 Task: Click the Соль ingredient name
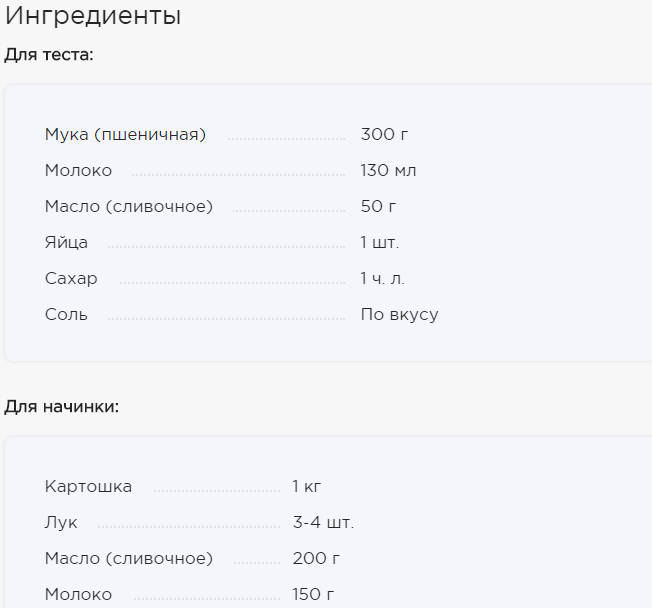[x=67, y=314]
